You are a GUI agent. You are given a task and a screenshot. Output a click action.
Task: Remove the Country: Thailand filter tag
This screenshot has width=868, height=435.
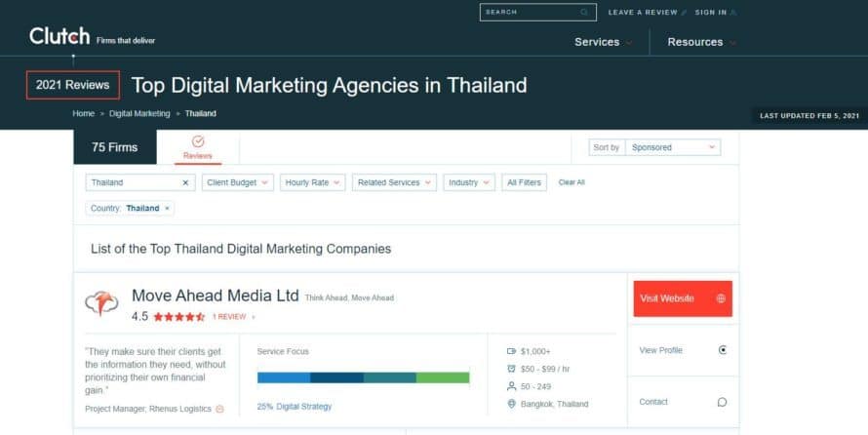click(x=167, y=209)
